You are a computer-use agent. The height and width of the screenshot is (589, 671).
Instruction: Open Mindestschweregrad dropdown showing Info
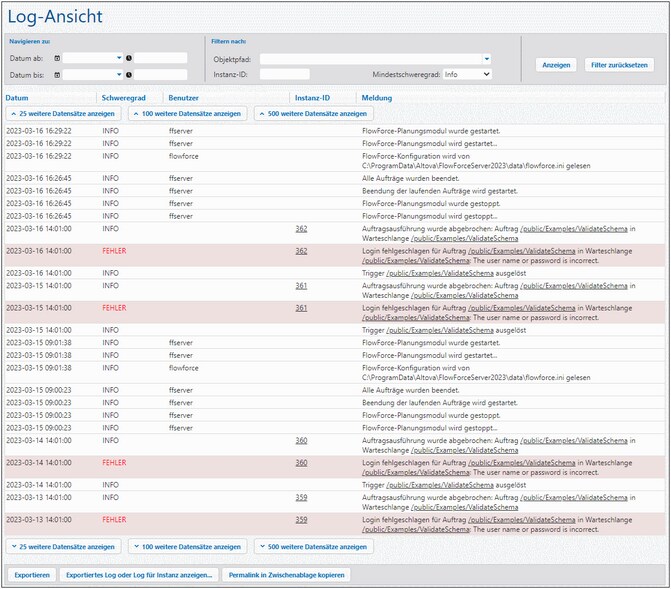tap(467, 74)
